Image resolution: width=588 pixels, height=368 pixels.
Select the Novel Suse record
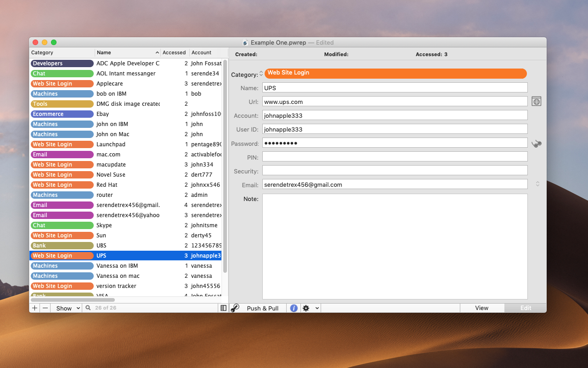point(126,175)
